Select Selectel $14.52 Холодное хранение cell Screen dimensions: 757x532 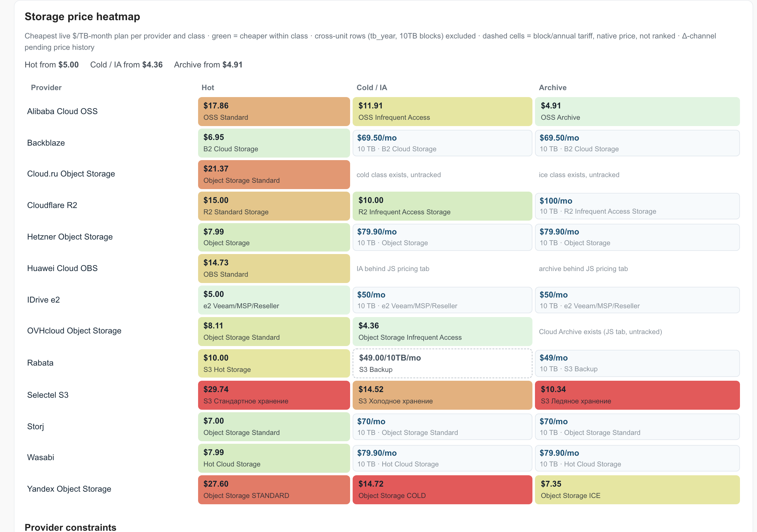tap(442, 395)
